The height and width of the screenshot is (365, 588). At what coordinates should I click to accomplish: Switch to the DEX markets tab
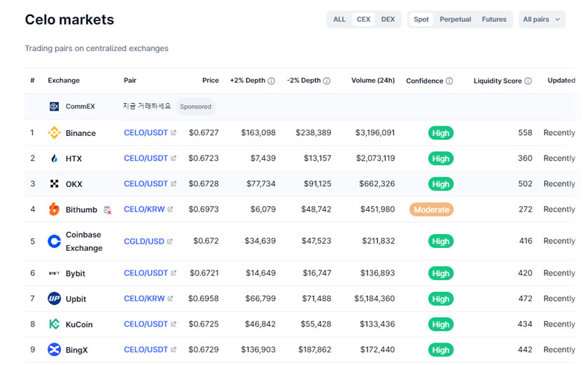(388, 20)
